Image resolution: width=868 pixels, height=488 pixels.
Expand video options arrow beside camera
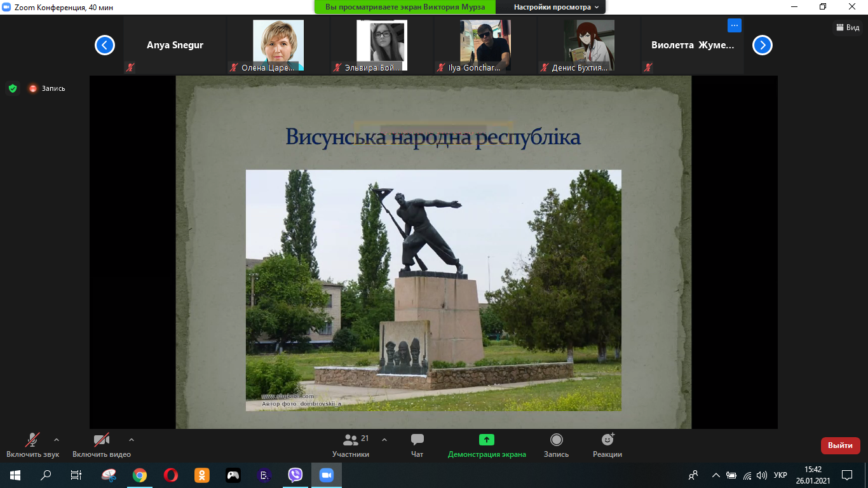pos(132,439)
